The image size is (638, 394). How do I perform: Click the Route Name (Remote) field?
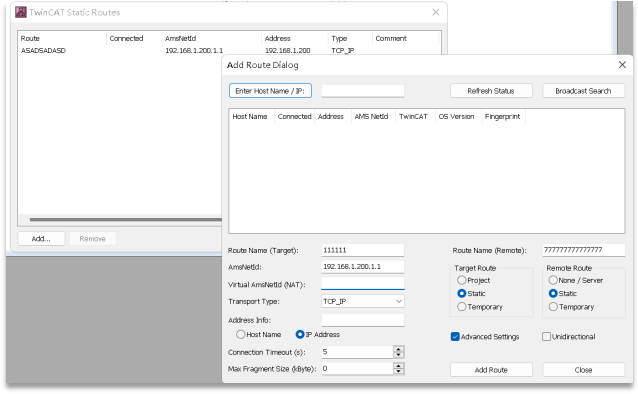(x=583, y=250)
